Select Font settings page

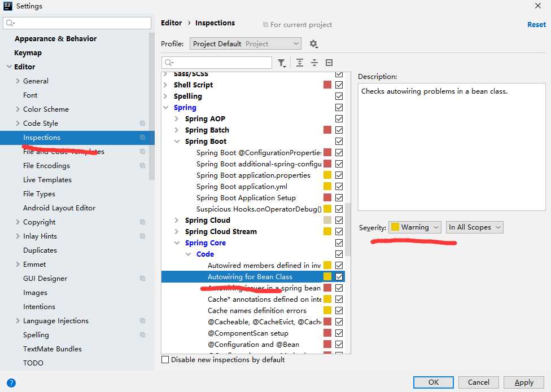click(x=30, y=95)
